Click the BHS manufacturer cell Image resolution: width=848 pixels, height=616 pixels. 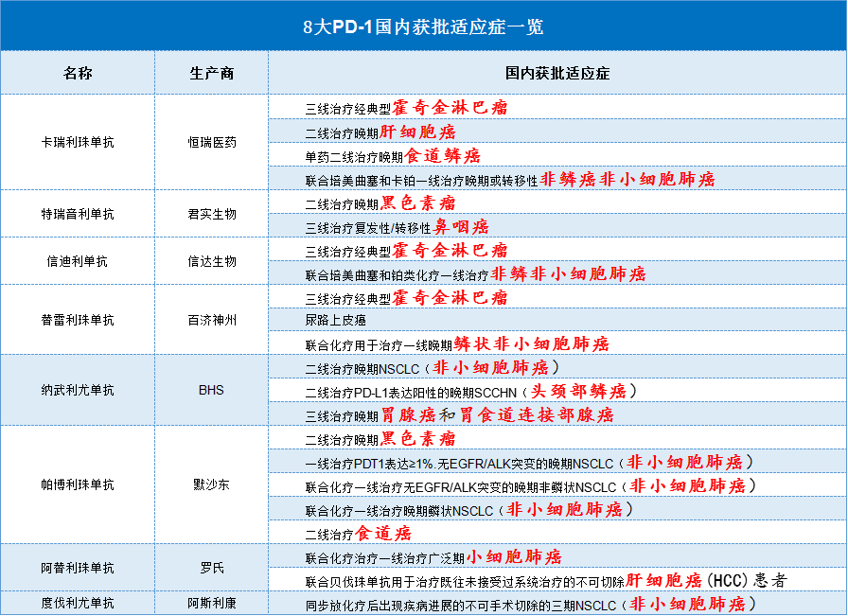211,390
